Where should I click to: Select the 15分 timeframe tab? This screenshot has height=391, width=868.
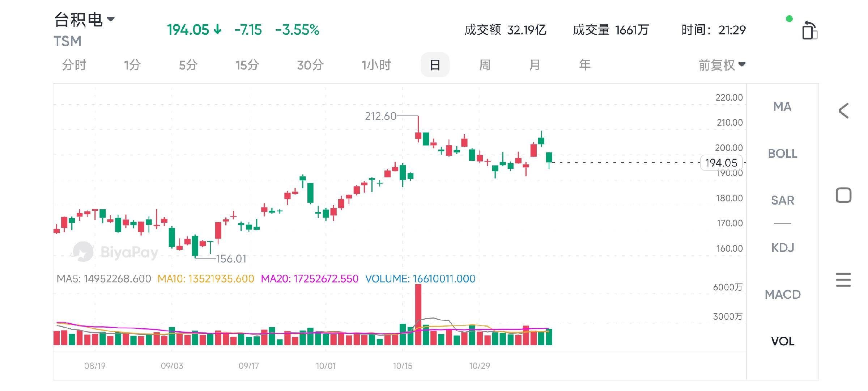pos(247,65)
